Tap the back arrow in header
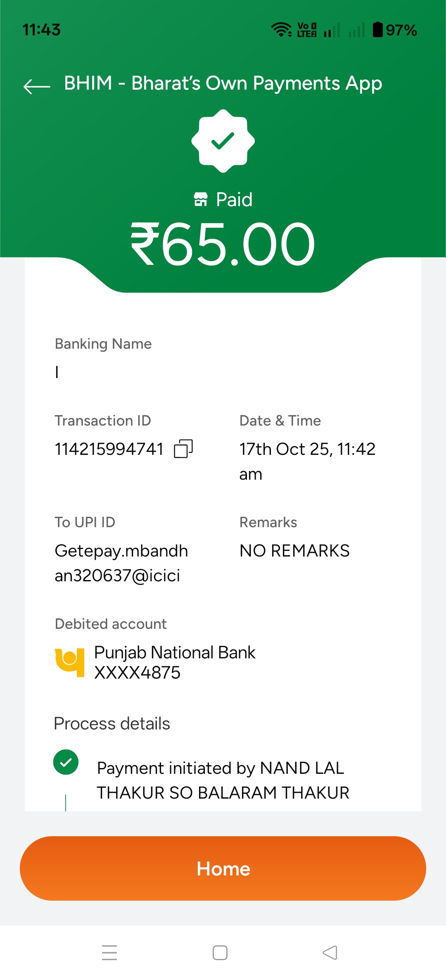This screenshot has height=980, width=446. point(36,86)
